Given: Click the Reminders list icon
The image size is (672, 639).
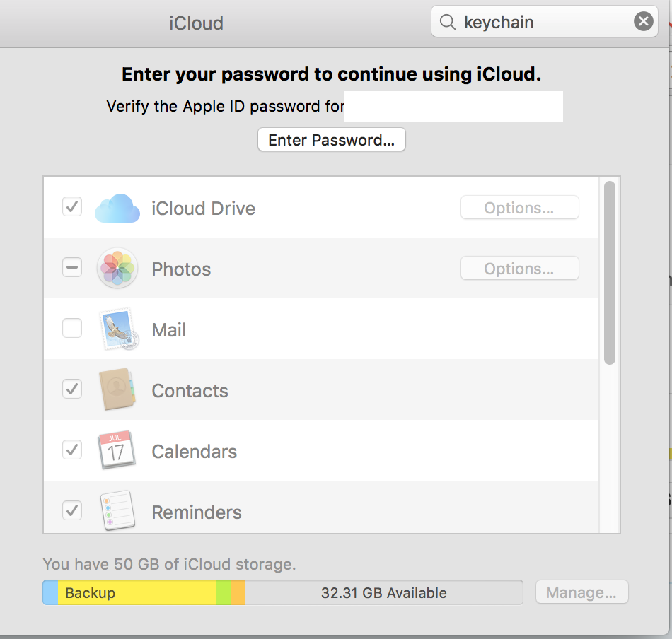Looking at the screenshot, I should pyautogui.click(x=117, y=511).
